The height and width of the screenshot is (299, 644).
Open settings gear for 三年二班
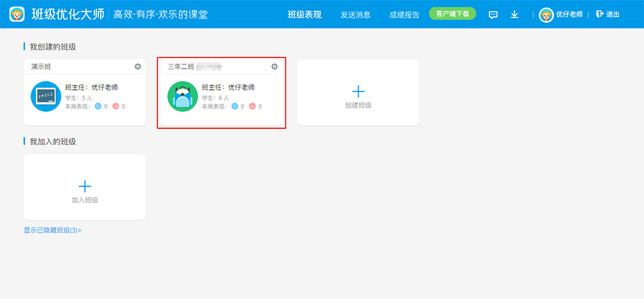click(274, 67)
